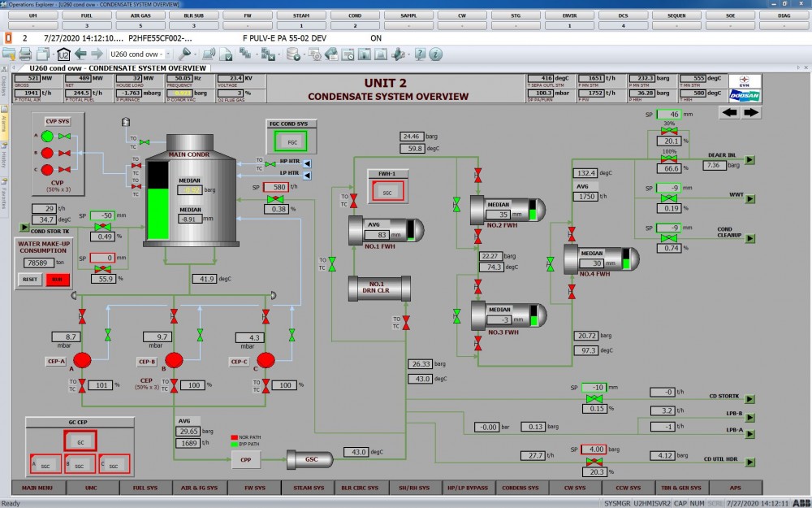
Task: Click the main condenser green level bar
Action: [159, 215]
